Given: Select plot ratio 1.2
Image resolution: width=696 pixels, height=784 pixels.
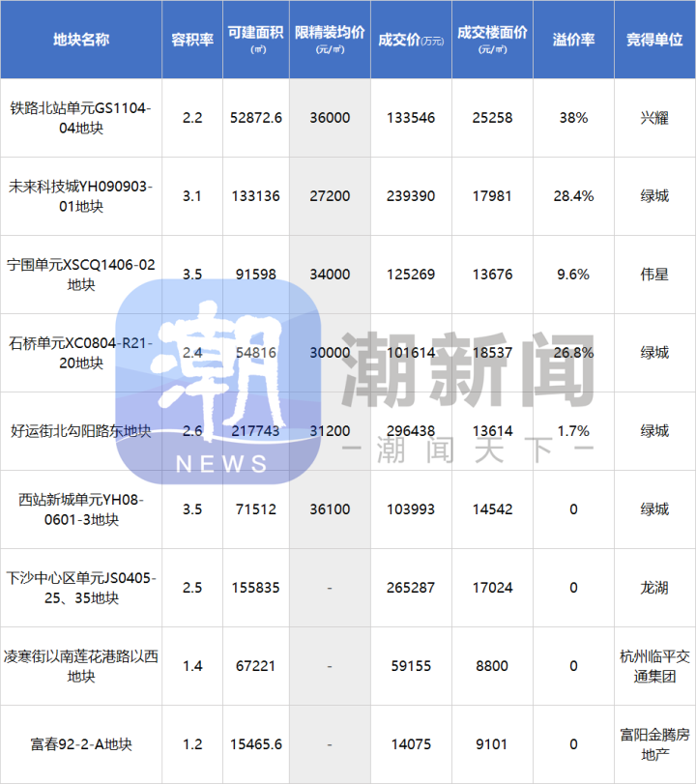Looking at the screenshot, I should (192, 744).
